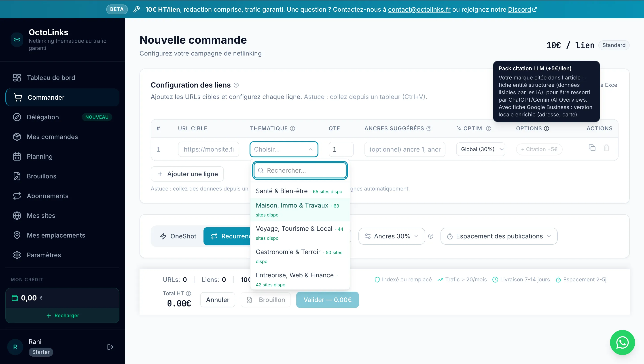Click the Standard pricing badge
Screen dimensions: 644x364
point(614,45)
